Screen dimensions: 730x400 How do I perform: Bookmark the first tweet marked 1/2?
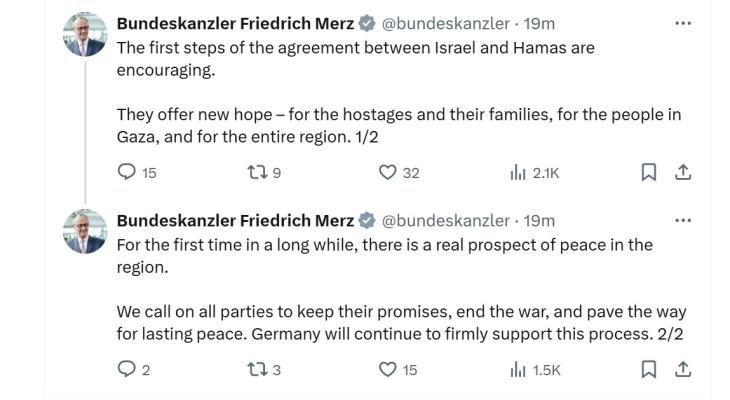click(x=648, y=173)
